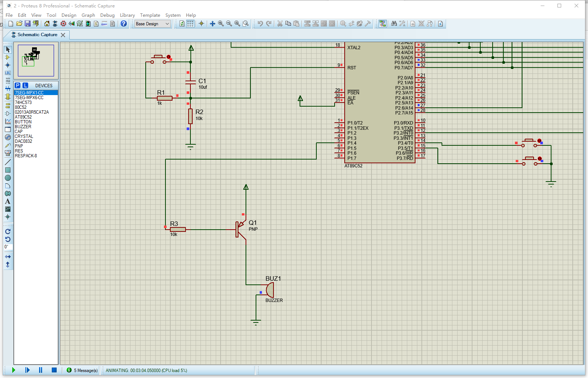588x378 pixels.
Task: Flip selection horizontally with X-mirror
Action: [x=8, y=257]
